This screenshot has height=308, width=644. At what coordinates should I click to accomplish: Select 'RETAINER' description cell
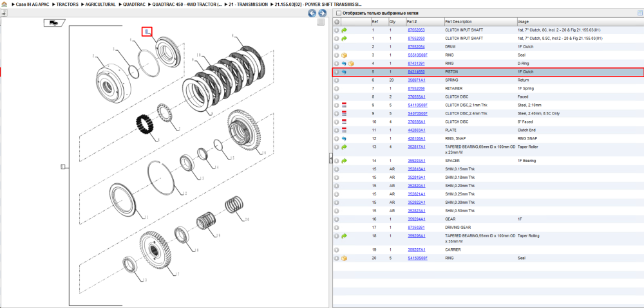[x=453, y=89]
